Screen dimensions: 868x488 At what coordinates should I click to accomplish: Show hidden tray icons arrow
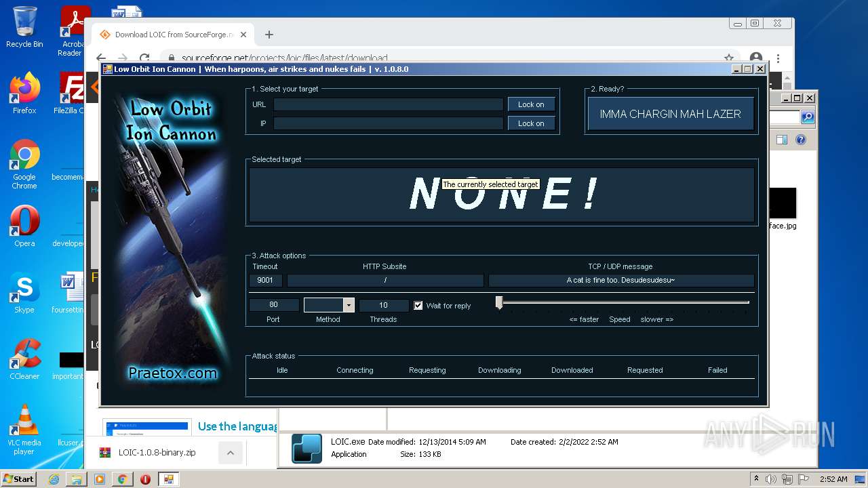coord(756,479)
